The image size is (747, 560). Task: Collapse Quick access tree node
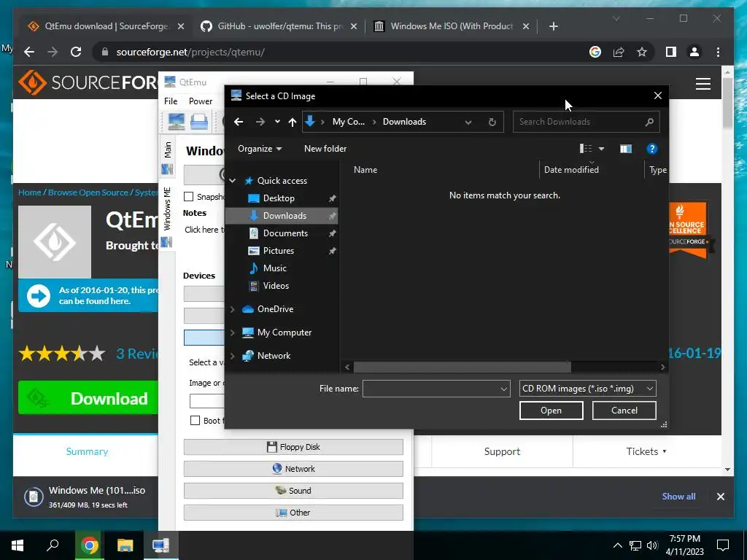pyautogui.click(x=233, y=181)
